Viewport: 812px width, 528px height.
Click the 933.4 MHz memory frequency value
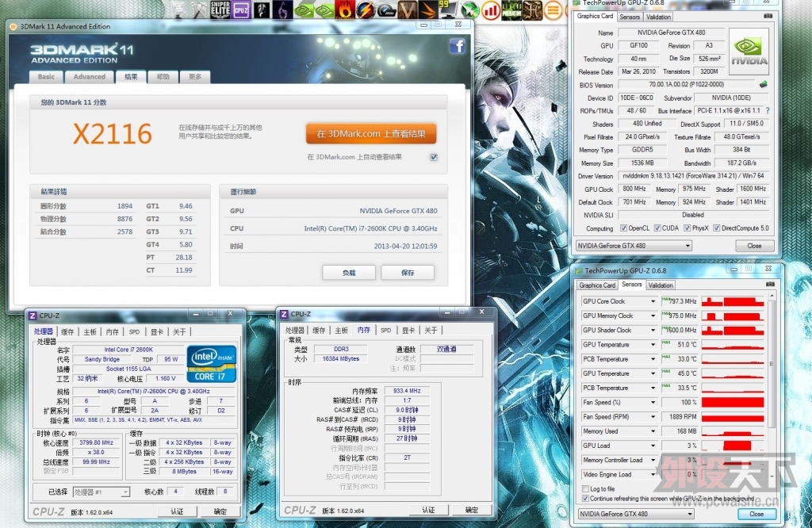point(407,391)
